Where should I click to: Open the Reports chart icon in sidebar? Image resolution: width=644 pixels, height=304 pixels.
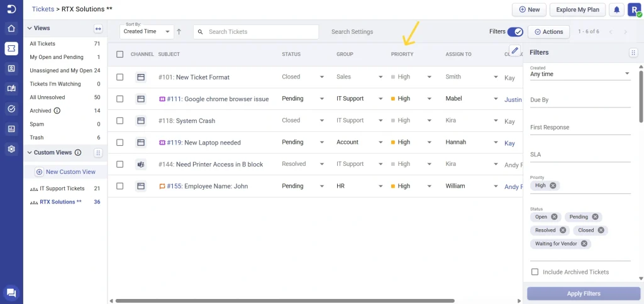click(x=11, y=129)
